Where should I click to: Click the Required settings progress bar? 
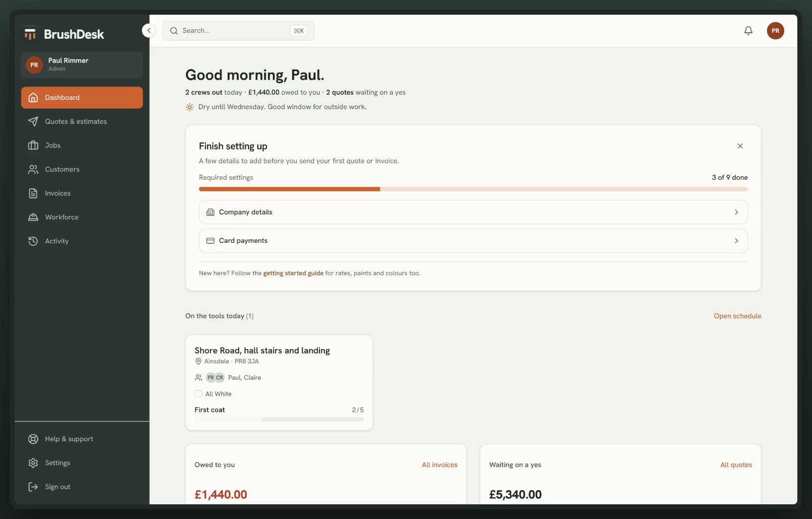click(473, 189)
